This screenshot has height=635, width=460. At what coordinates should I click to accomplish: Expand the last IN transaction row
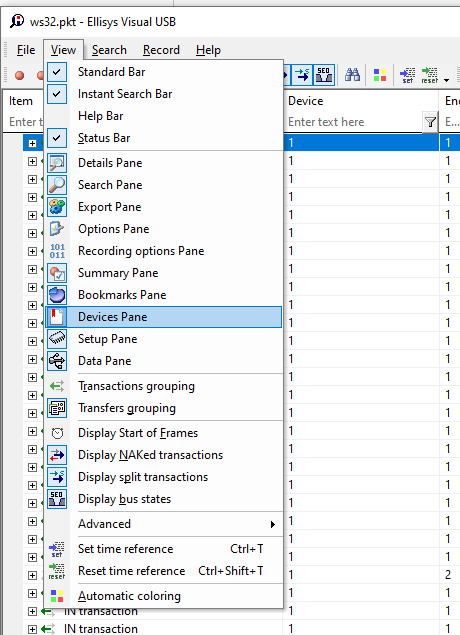click(x=32, y=629)
